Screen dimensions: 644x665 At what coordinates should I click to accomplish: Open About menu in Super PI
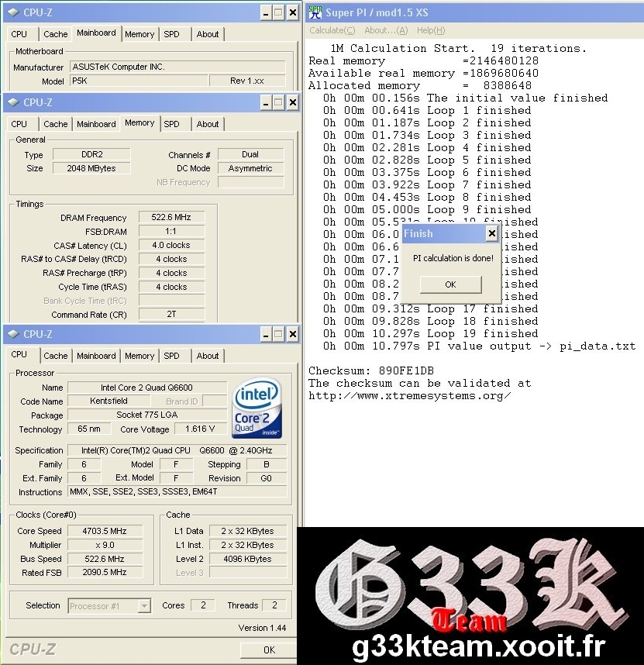click(x=386, y=30)
